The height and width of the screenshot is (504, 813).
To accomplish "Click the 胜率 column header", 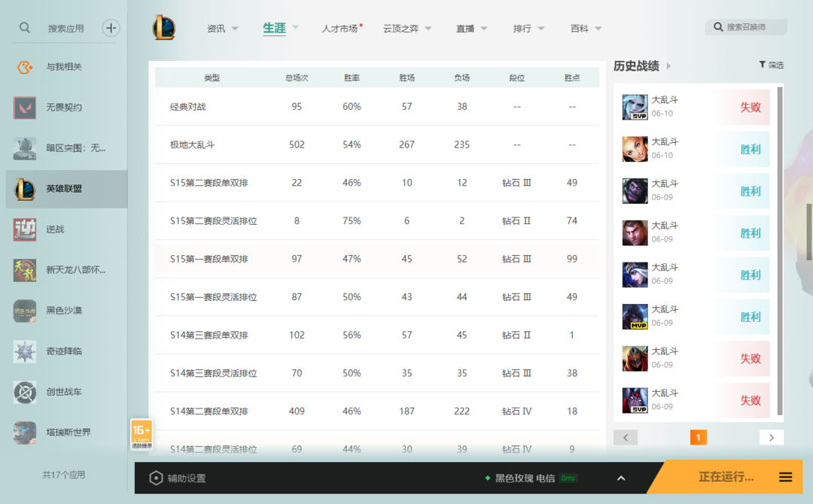I will coord(352,77).
